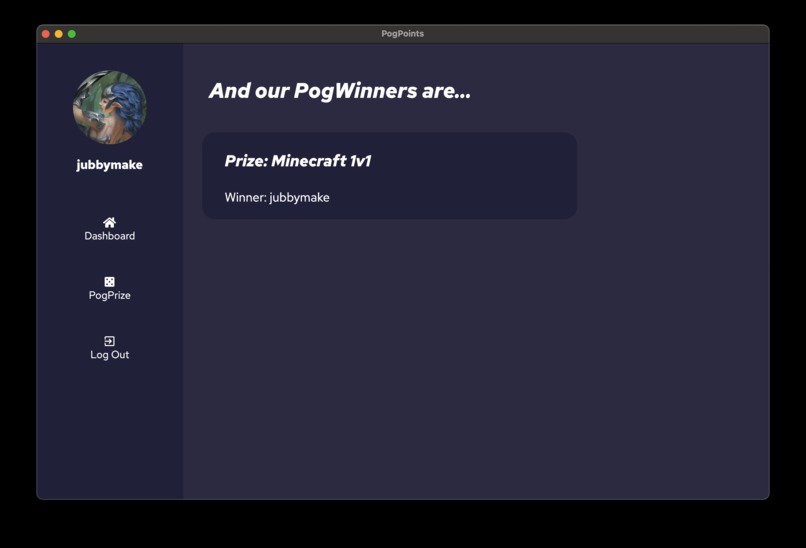Image resolution: width=806 pixels, height=548 pixels.
Task: Click the Dashboard home icon
Action: (x=109, y=223)
